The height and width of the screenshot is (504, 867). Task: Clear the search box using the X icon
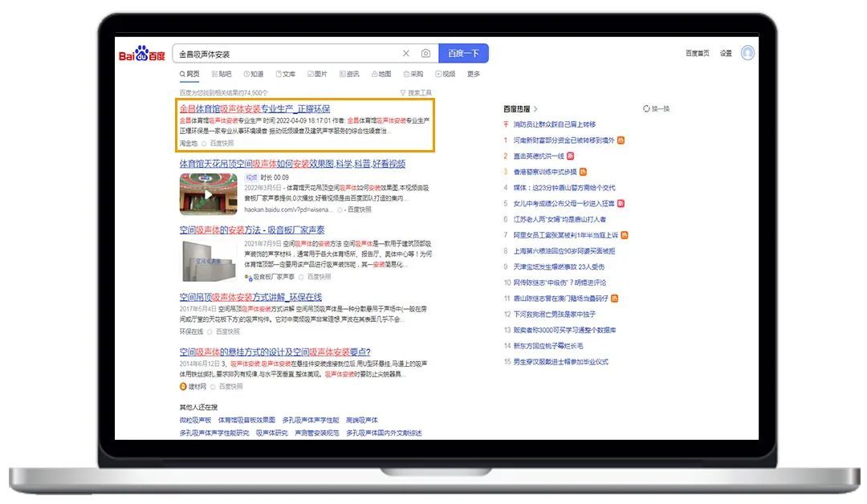point(405,53)
